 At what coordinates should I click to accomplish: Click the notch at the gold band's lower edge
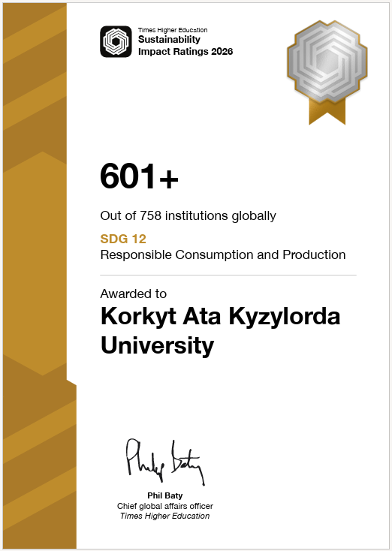click(x=72, y=383)
